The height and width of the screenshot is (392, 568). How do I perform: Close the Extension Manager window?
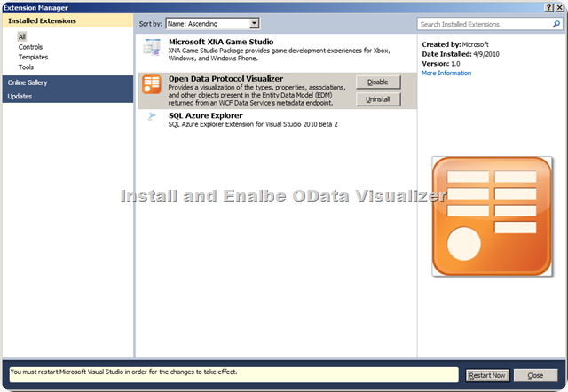tap(559, 7)
